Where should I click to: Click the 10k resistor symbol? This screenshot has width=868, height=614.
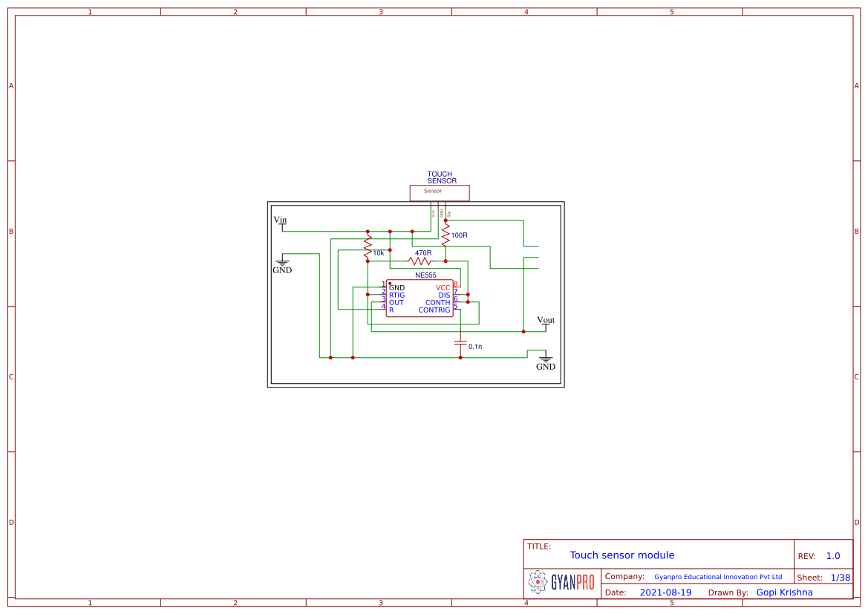coord(368,245)
